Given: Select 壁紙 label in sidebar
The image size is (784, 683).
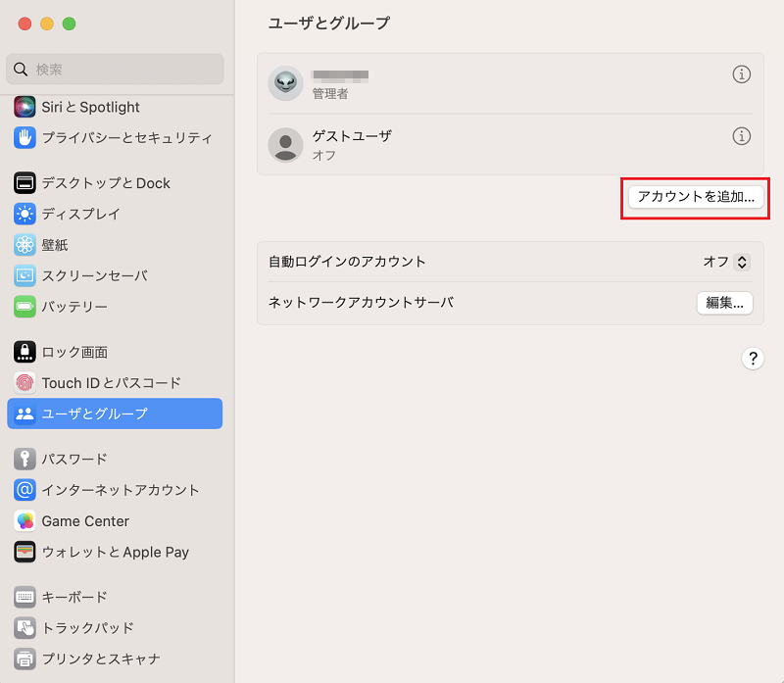Looking at the screenshot, I should coord(55,245).
